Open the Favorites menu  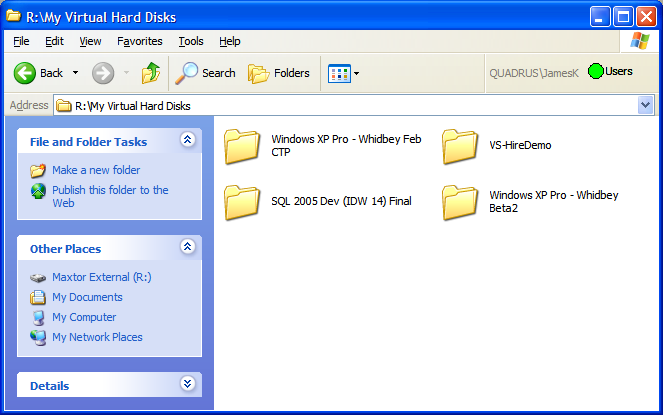coord(140,41)
